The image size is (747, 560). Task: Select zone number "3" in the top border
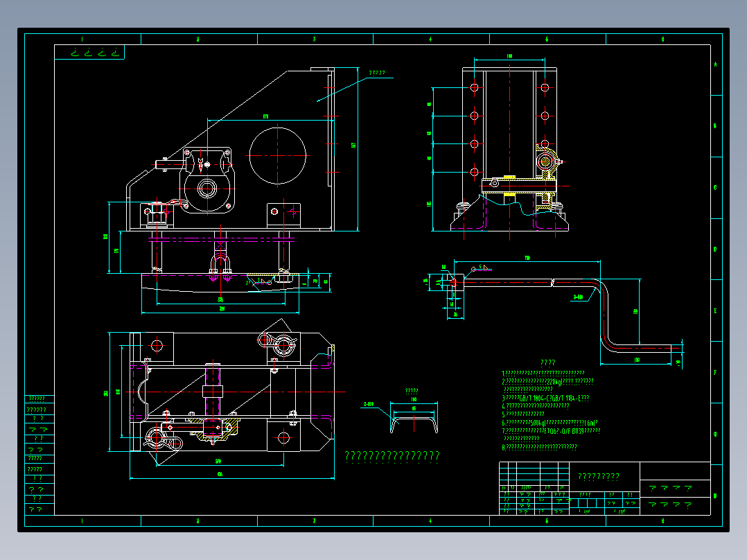click(314, 39)
